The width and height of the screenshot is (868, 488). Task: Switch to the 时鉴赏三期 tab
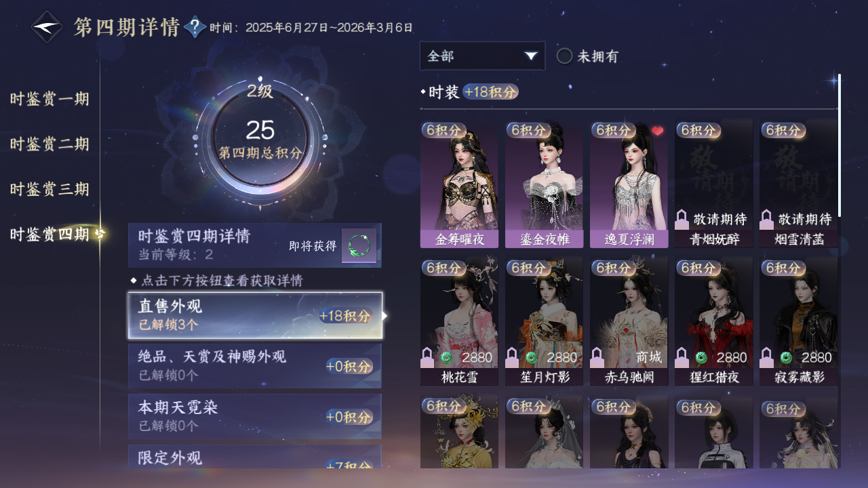[50, 189]
